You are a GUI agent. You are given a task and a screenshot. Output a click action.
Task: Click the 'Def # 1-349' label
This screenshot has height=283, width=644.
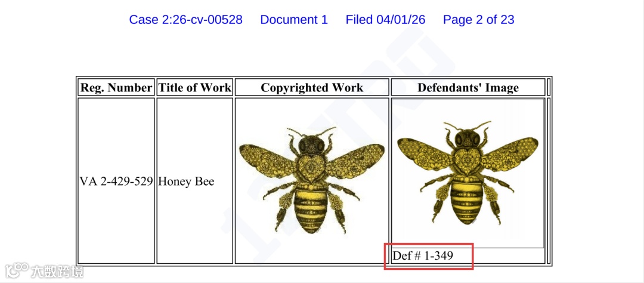click(423, 256)
